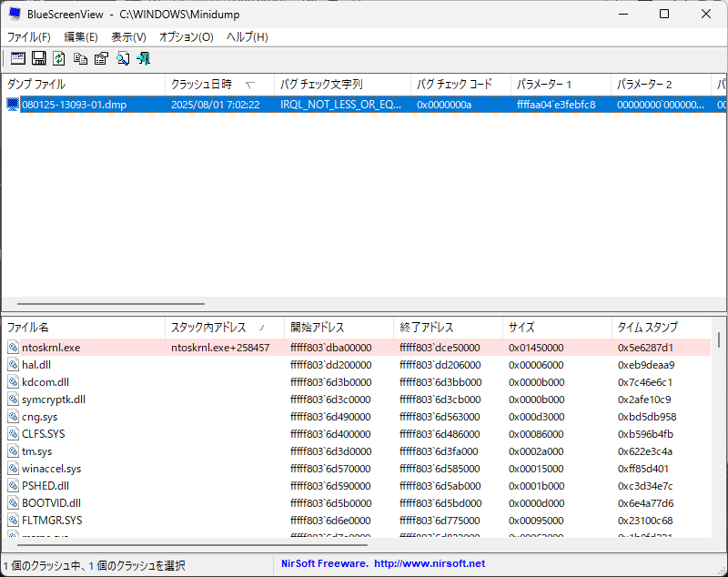The width and height of the screenshot is (728, 577).
Task: Click the Find (magnifier) toolbar icon
Action: click(x=123, y=58)
